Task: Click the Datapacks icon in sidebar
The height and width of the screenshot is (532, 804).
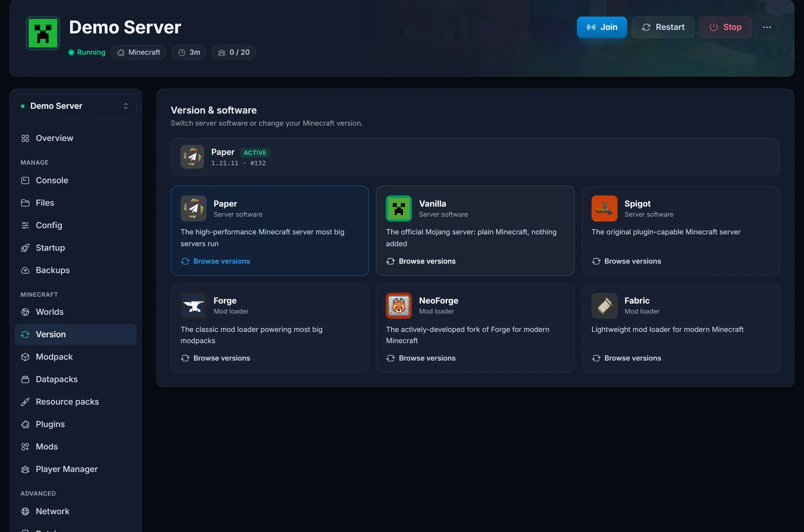Action: pos(25,379)
